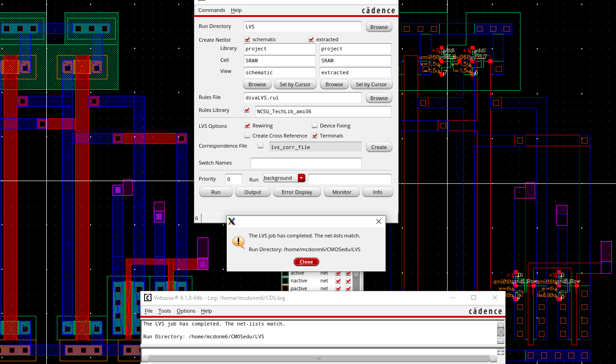Click the warning speech bubble icon

click(x=238, y=242)
